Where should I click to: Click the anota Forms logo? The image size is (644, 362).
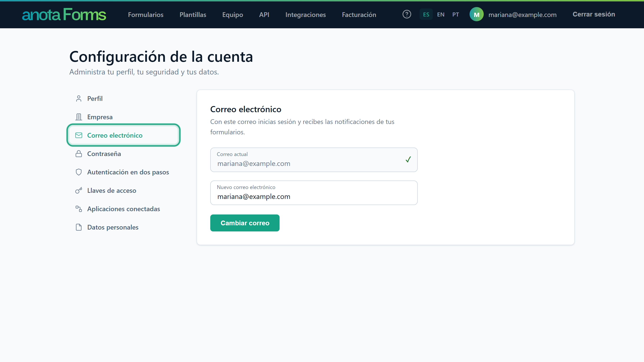64,15
